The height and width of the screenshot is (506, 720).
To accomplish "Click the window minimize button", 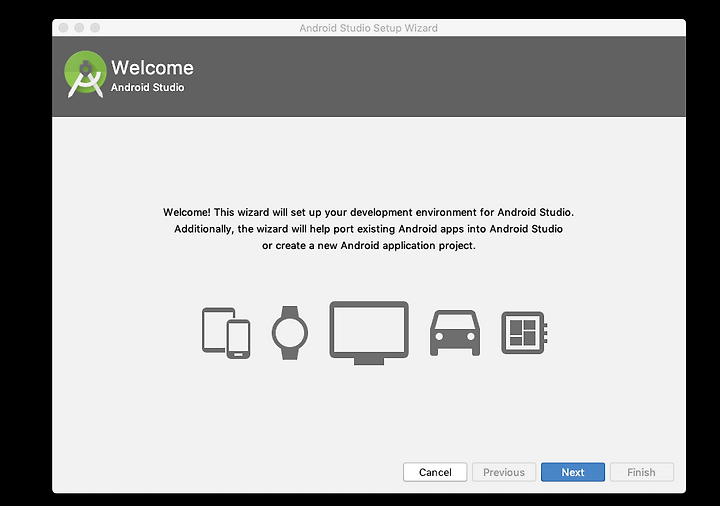I will tap(79, 28).
